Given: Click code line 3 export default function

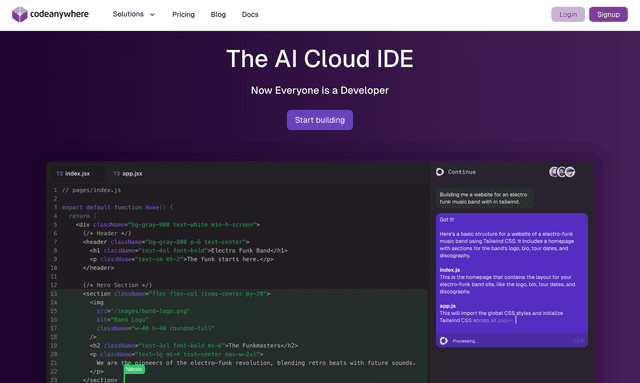Looking at the screenshot, I should (117, 207).
